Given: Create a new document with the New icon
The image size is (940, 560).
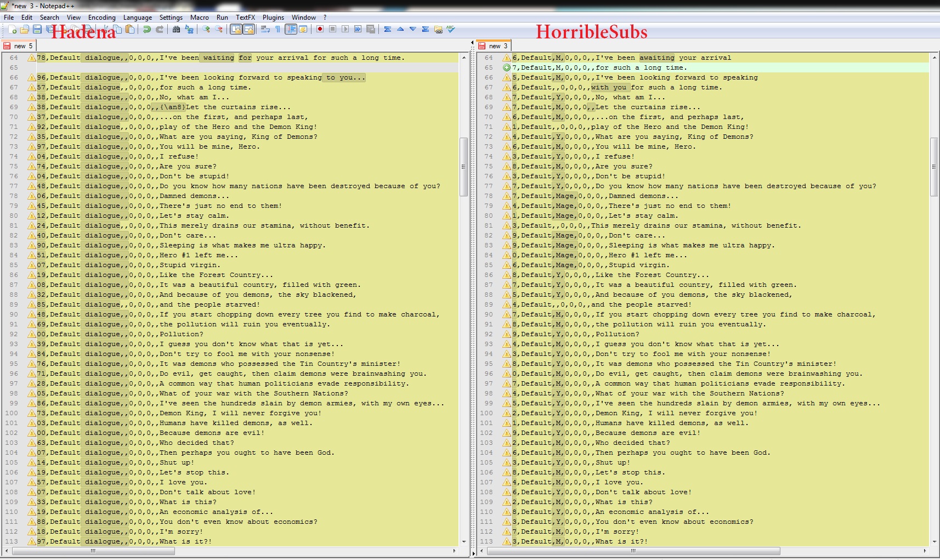Looking at the screenshot, I should pos(12,30).
